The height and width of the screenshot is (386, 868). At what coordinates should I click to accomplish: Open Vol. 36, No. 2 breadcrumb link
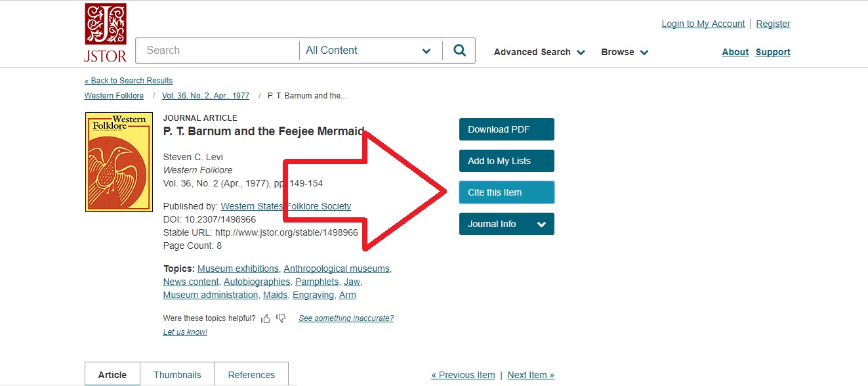(x=205, y=96)
